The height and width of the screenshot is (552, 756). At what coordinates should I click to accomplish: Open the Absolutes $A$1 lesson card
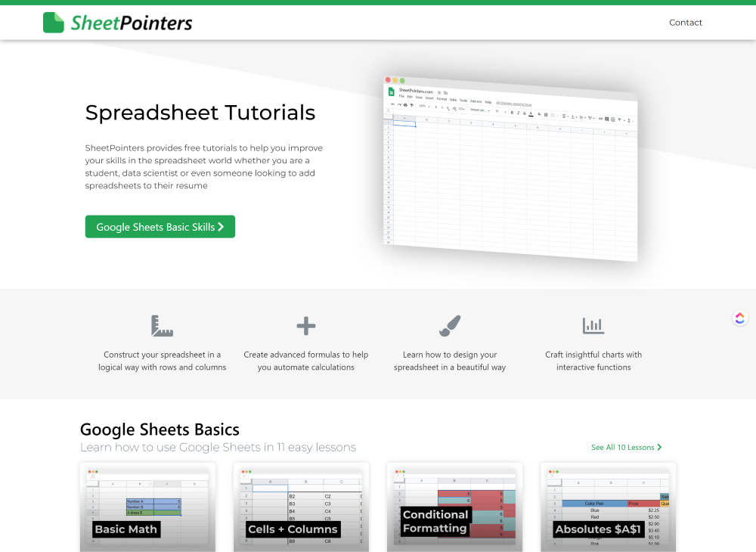click(609, 507)
